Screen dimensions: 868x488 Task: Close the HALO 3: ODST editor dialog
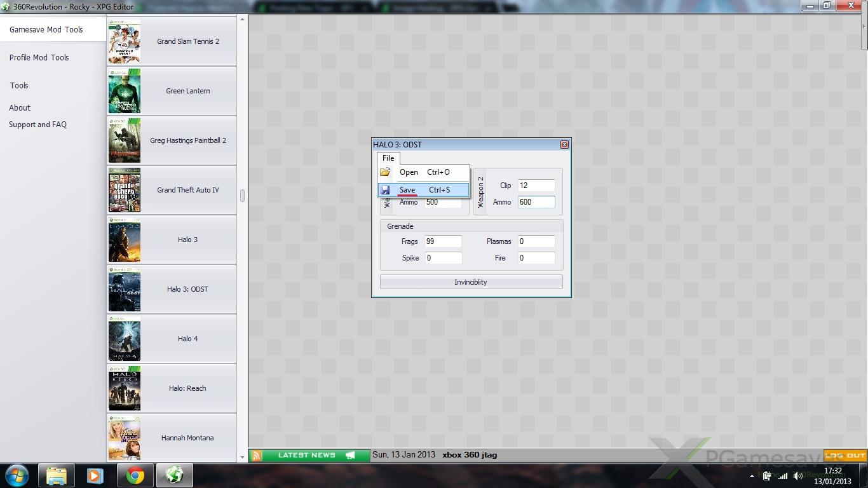coord(564,145)
